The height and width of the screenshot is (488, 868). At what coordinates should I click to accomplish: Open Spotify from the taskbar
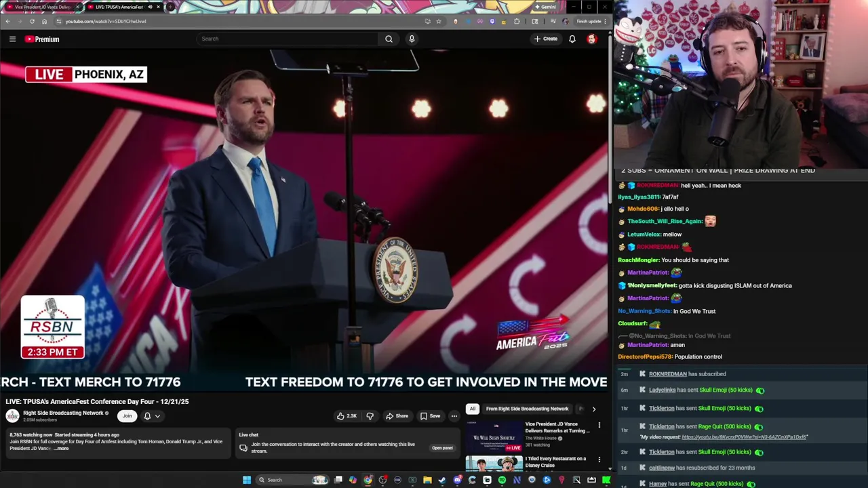pos(502,480)
